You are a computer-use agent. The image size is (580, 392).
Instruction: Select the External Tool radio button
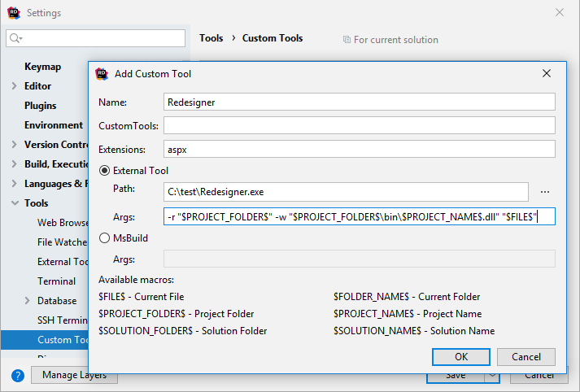click(x=105, y=171)
